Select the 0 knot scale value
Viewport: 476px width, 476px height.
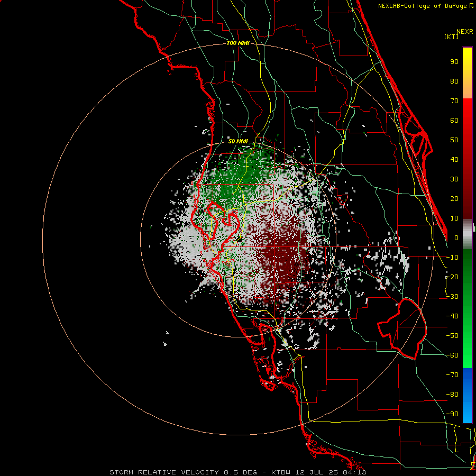456,238
